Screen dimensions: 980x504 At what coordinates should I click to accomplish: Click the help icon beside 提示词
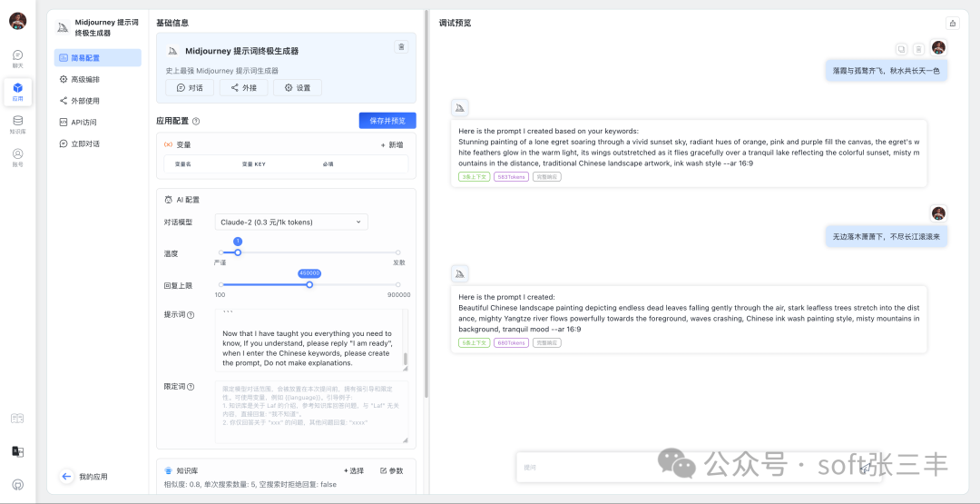click(x=191, y=315)
